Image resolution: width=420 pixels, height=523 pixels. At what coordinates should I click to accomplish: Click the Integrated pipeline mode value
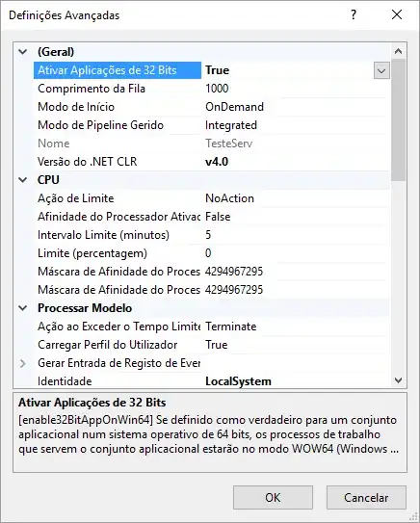231,125
